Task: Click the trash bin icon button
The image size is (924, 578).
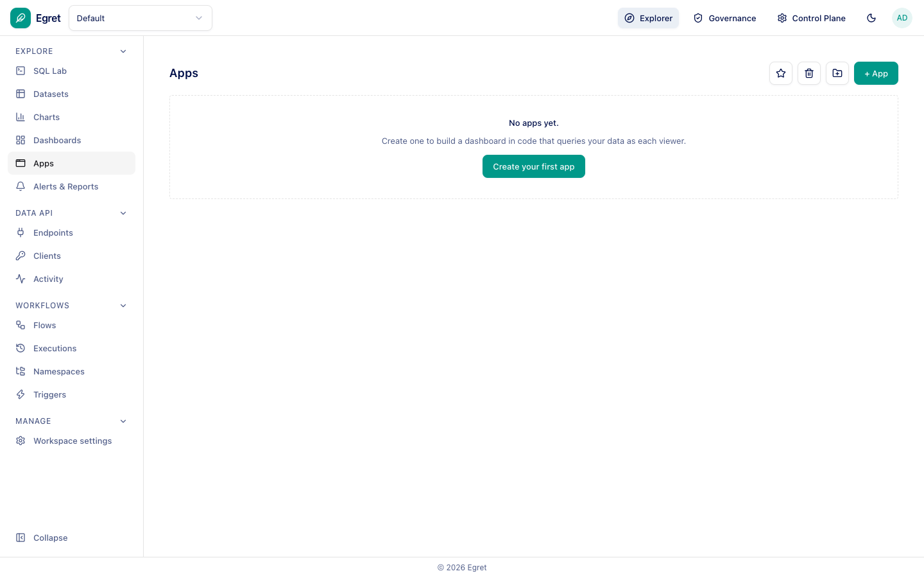Action: click(x=809, y=73)
